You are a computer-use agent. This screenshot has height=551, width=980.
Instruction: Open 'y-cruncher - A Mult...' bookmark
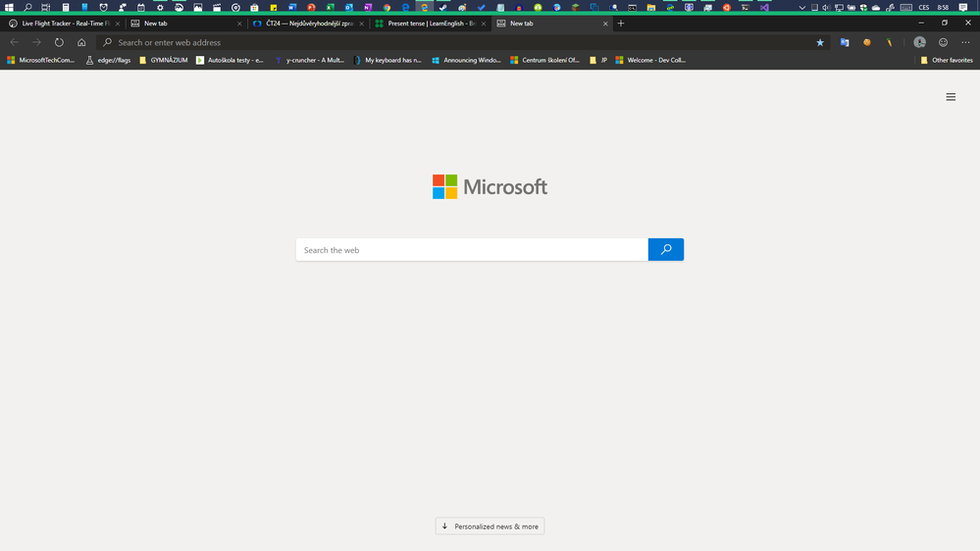[x=310, y=60]
